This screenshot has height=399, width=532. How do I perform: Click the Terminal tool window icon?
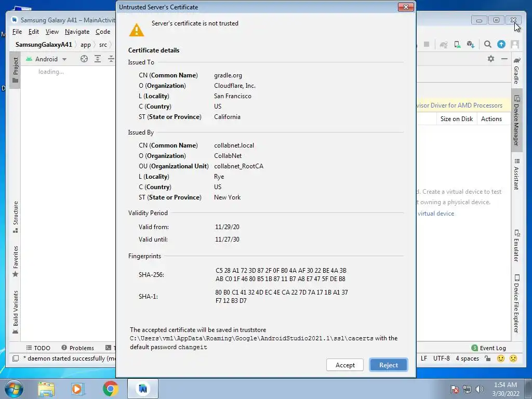(x=108, y=348)
